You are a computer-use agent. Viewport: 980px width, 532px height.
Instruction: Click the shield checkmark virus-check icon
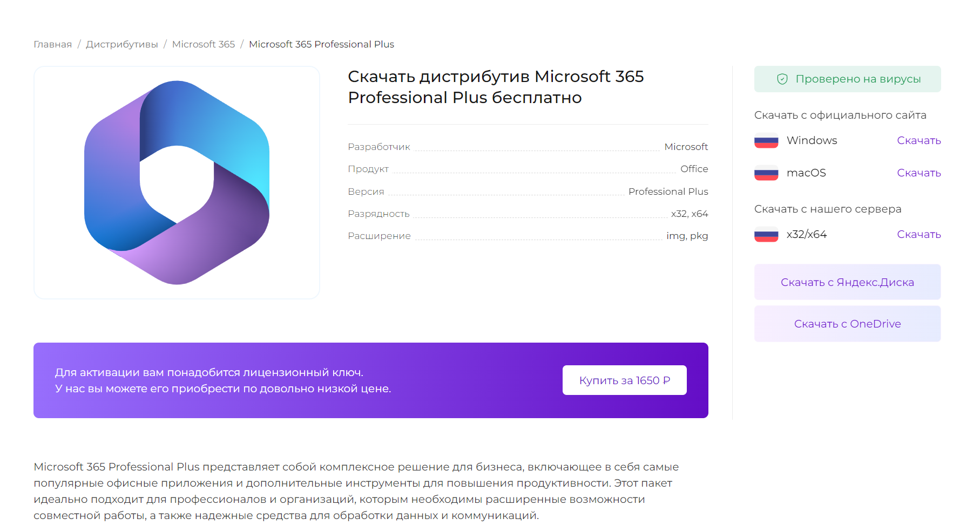[782, 79]
